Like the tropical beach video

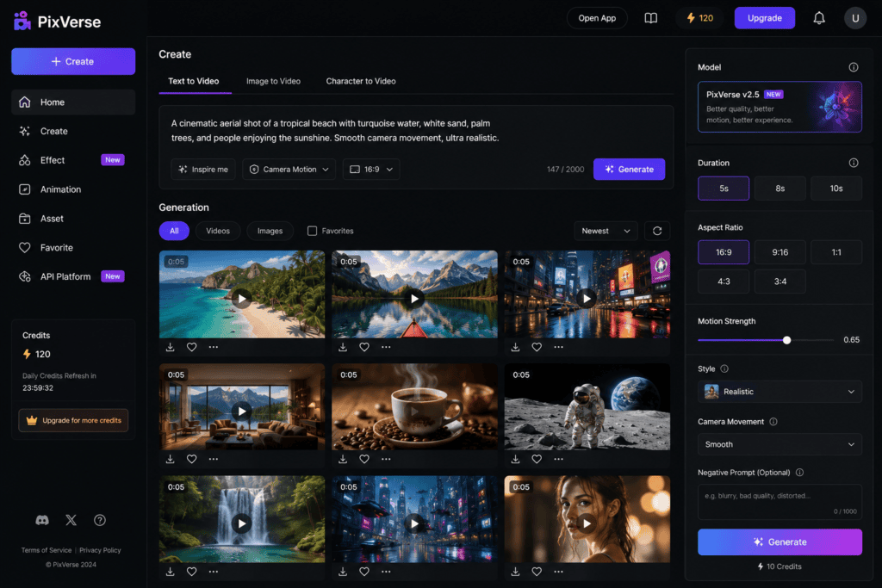pos(192,347)
